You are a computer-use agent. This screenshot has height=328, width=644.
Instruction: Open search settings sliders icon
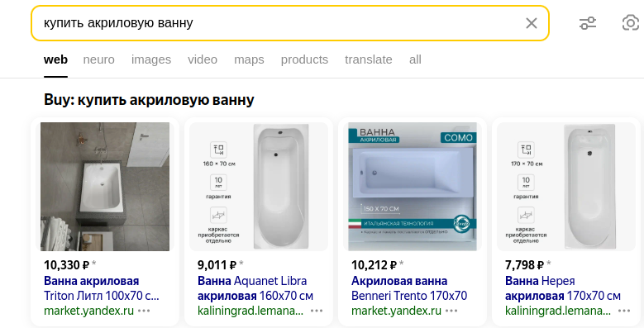click(587, 23)
